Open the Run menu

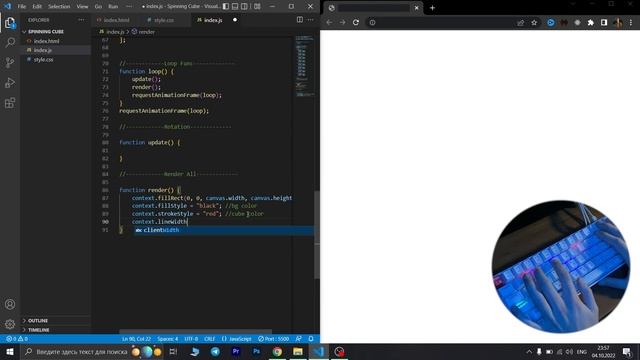coord(113,7)
